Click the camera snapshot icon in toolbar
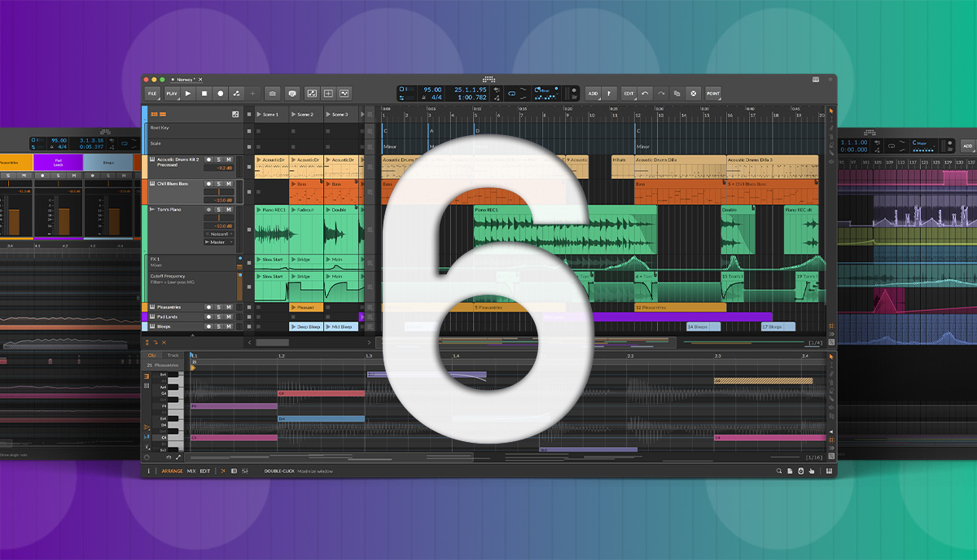Viewport: 977px width, 560px height. pyautogui.click(x=272, y=94)
